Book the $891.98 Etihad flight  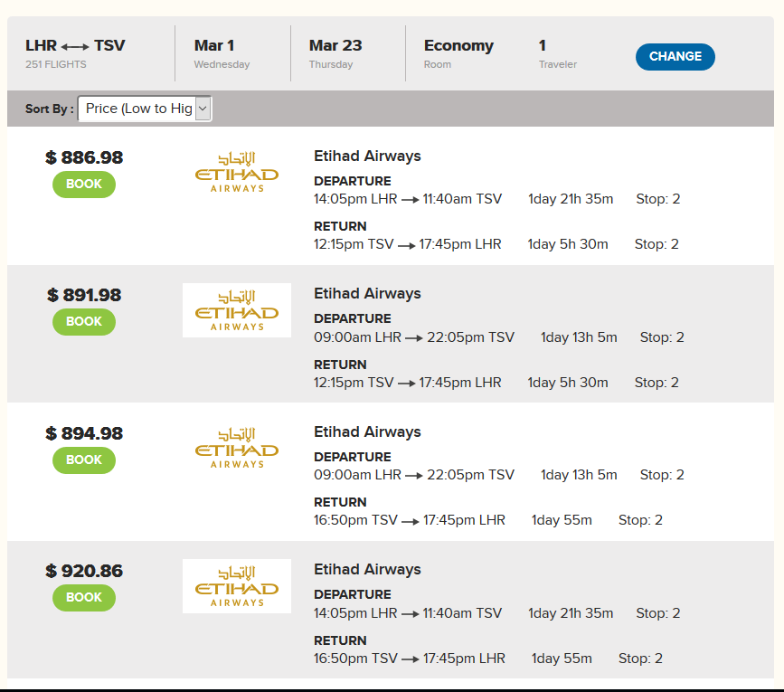tap(84, 322)
